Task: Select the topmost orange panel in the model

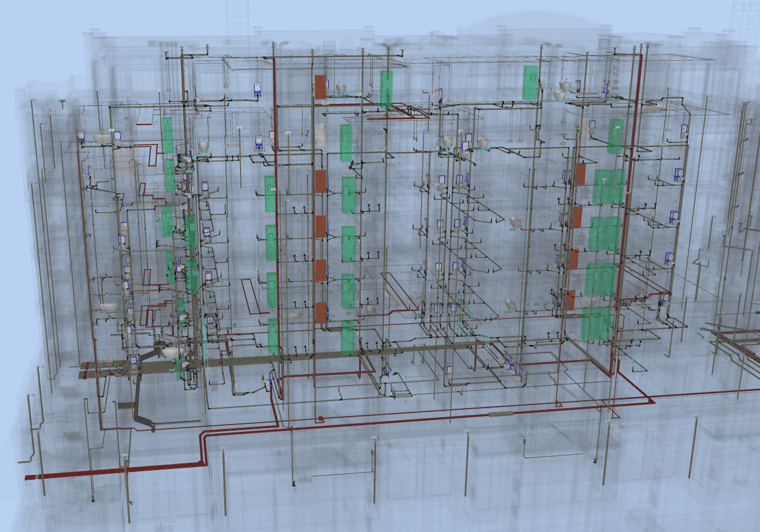Action: 320,87
